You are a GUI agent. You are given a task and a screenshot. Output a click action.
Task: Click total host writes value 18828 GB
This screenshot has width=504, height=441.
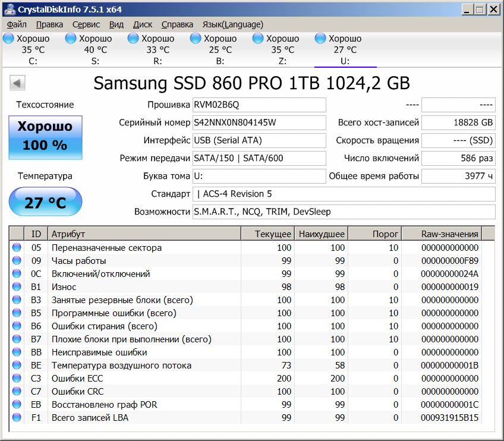tap(458, 122)
